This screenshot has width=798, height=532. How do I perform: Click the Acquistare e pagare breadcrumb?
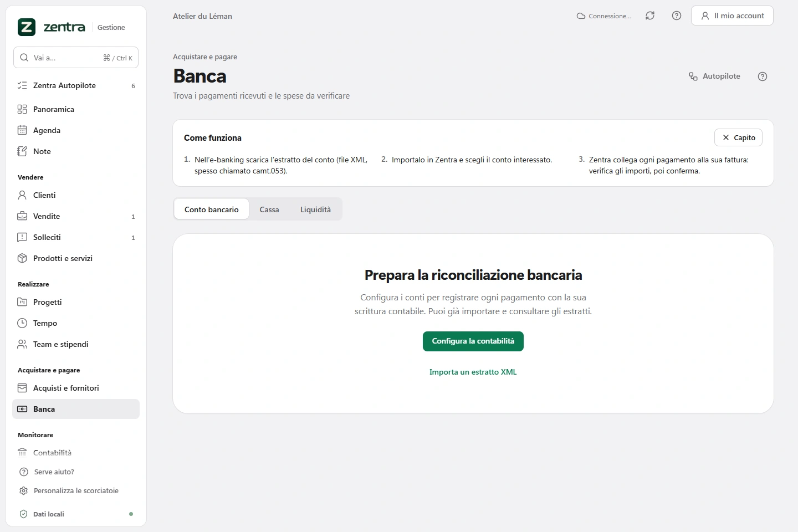point(205,57)
